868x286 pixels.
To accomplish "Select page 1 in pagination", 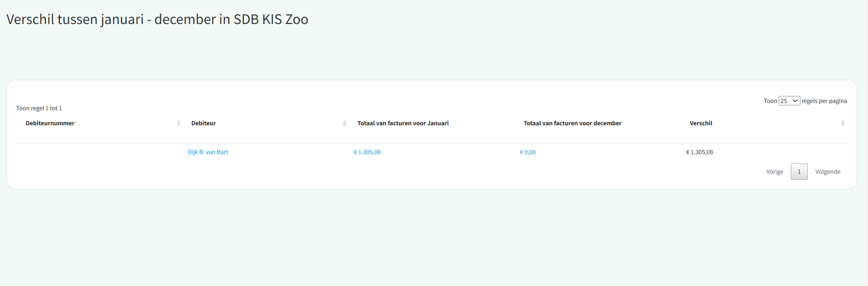I will [799, 172].
